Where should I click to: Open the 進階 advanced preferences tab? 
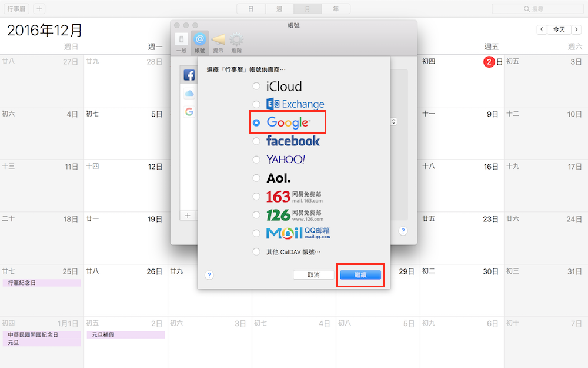[x=236, y=42]
